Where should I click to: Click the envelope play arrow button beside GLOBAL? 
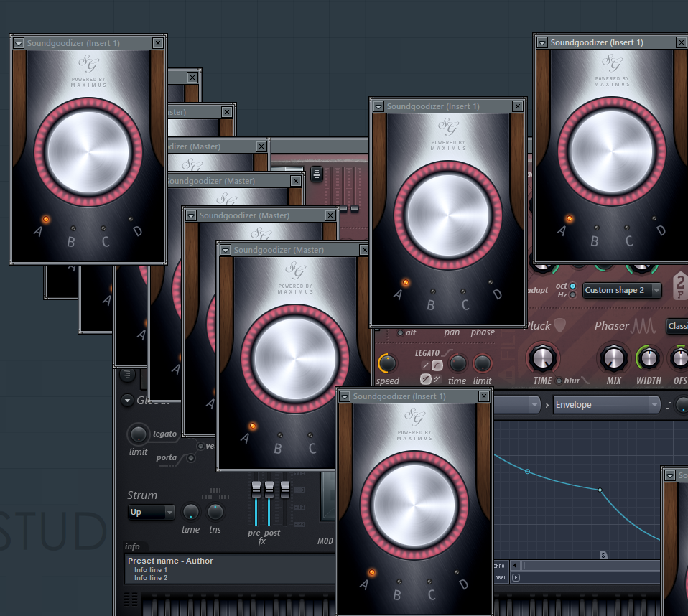pyautogui.click(x=516, y=578)
